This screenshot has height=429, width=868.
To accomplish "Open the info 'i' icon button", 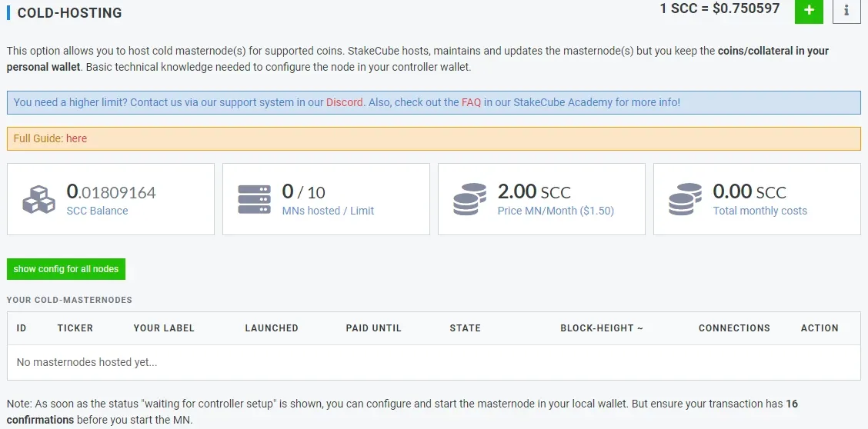I will [x=846, y=11].
